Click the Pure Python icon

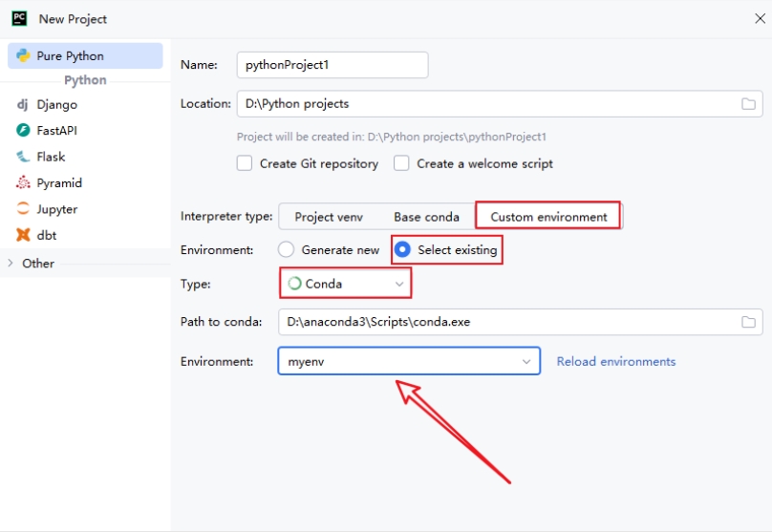(23, 55)
